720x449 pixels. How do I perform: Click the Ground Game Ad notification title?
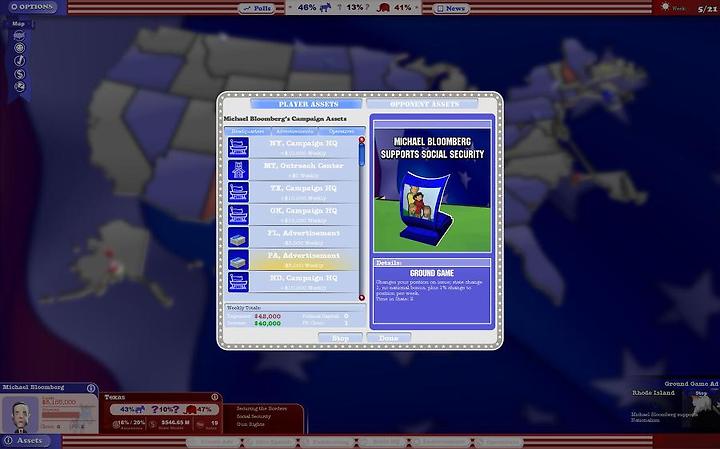point(691,384)
